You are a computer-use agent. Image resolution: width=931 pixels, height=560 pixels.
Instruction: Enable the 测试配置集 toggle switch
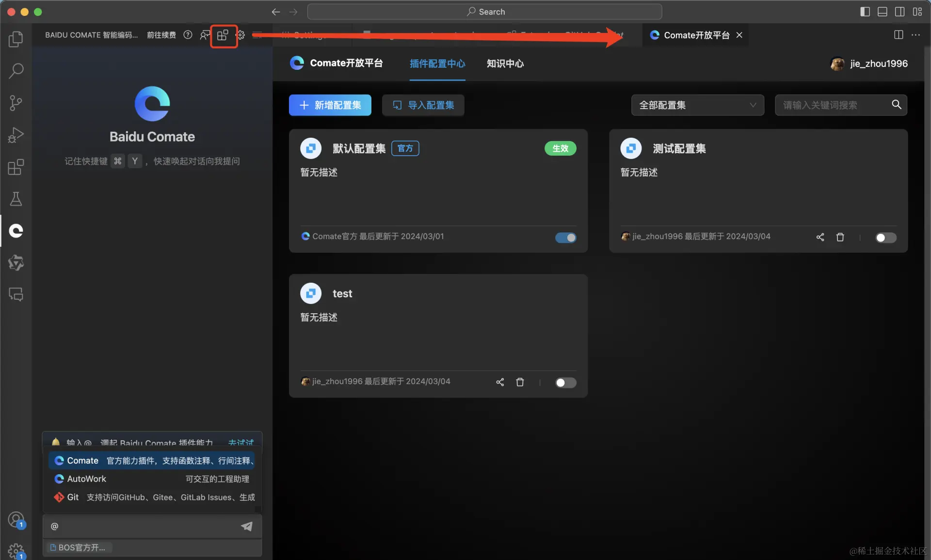click(885, 238)
